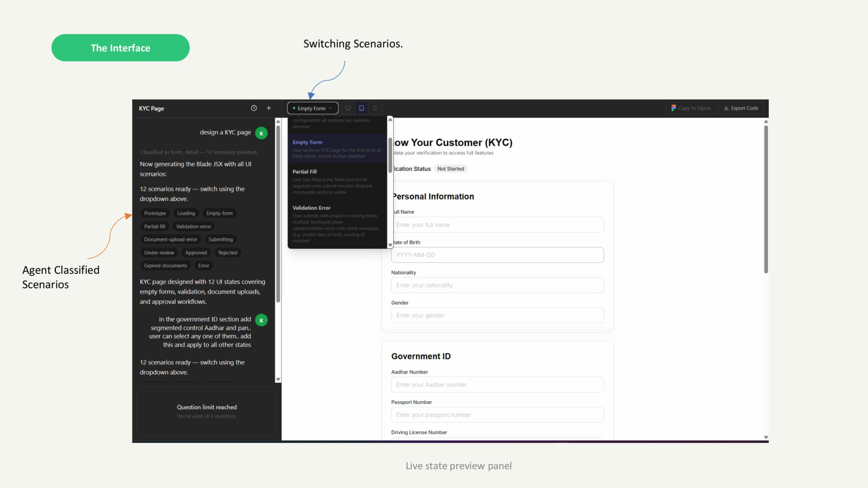Focus the Passport Number input field
This screenshot has height=488, width=868.
point(497,415)
